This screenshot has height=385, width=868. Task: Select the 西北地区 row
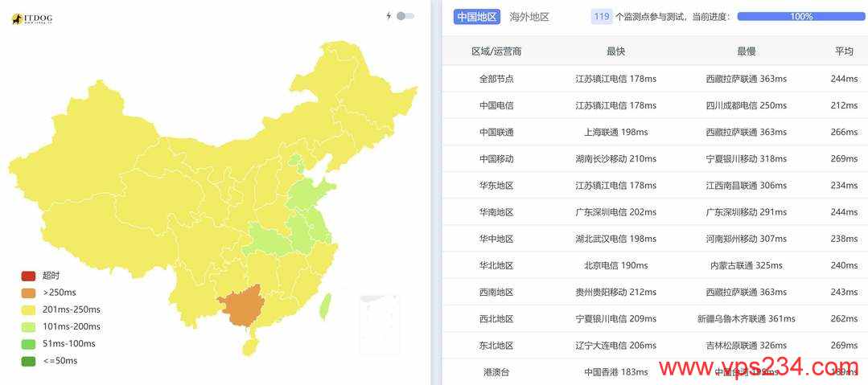coord(655,318)
